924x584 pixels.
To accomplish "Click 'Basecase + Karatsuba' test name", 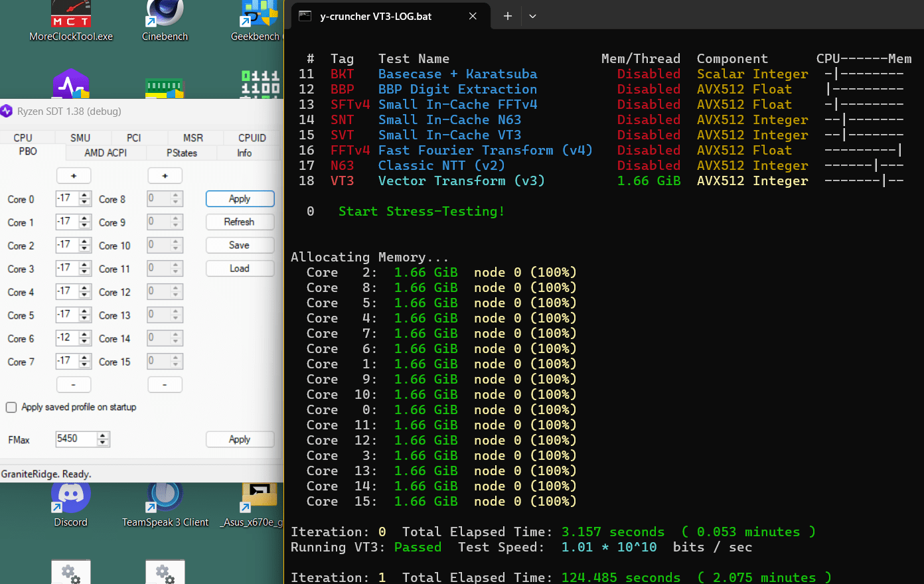I will [x=457, y=74].
